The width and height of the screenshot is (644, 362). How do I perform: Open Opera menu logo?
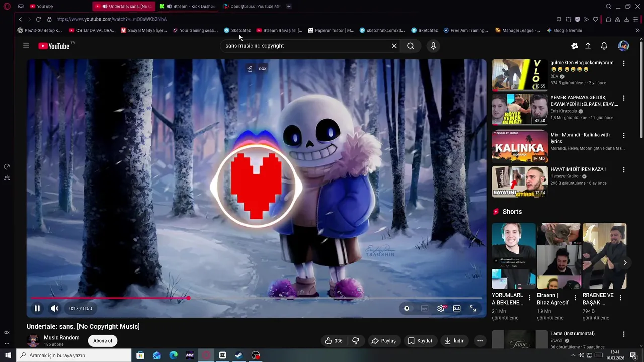(7, 6)
